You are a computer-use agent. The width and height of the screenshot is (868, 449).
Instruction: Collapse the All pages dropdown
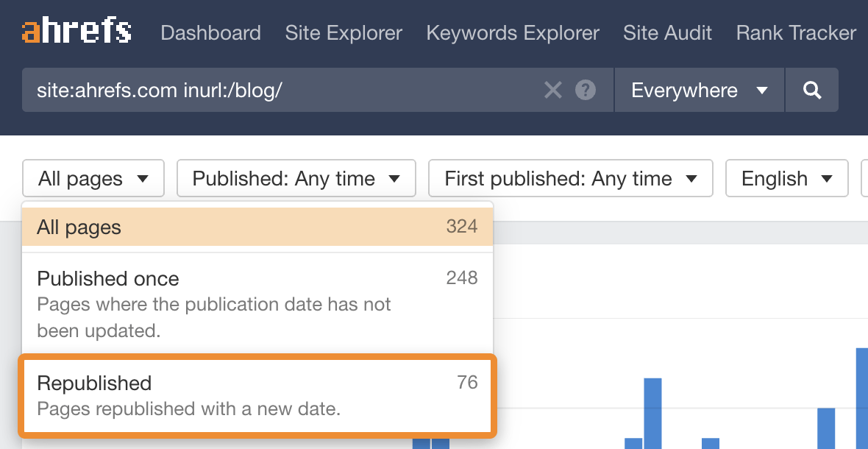tap(93, 179)
